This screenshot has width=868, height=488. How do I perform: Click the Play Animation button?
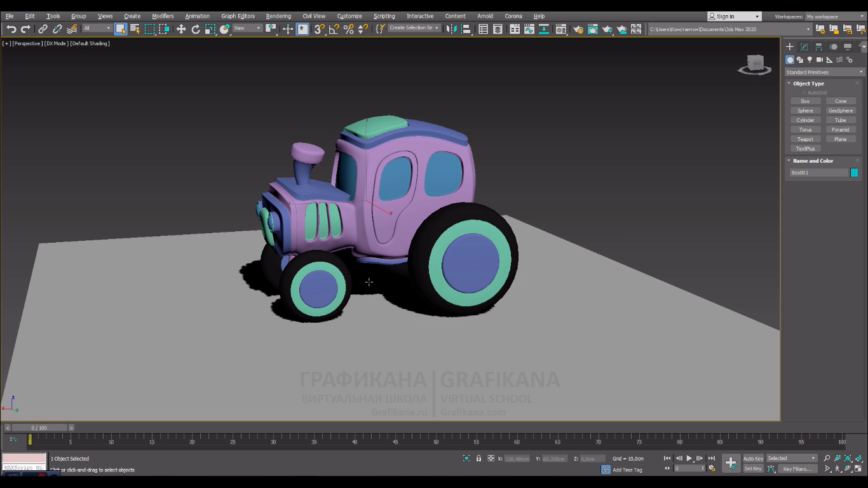pyautogui.click(x=689, y=458)
